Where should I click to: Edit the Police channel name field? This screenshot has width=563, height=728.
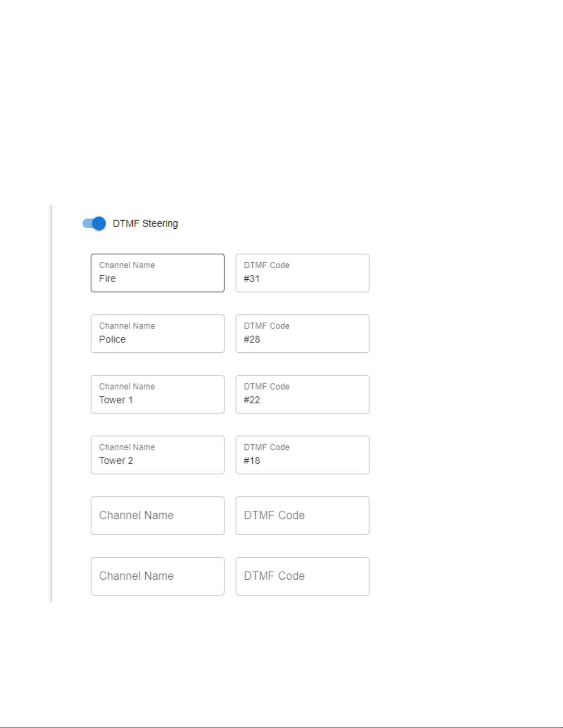pyautogui.click(x=158, y=333)
